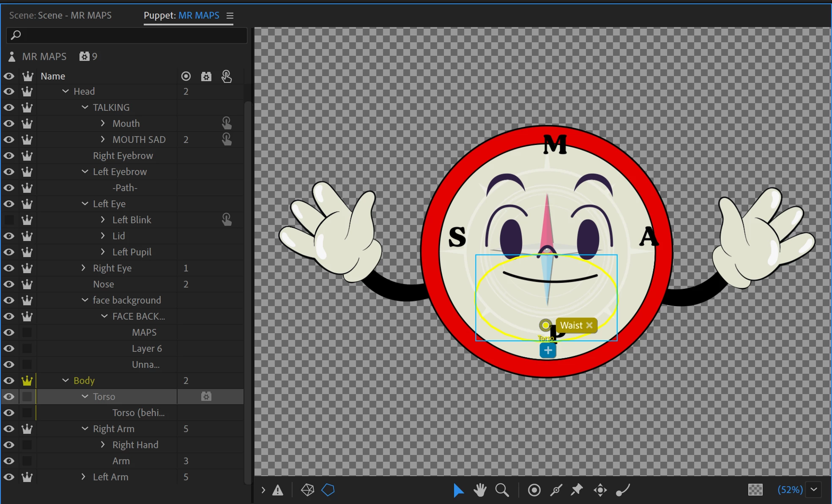Toggle independence crown for MAPS layer
This screenshot has height=504, width=832.
(27, 332)
